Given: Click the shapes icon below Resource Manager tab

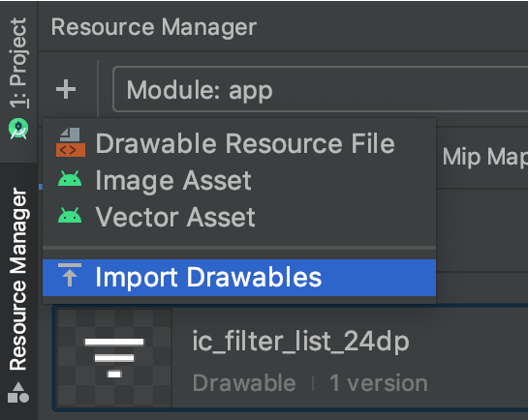Looking at the screenshot, I should click(18, 393).
